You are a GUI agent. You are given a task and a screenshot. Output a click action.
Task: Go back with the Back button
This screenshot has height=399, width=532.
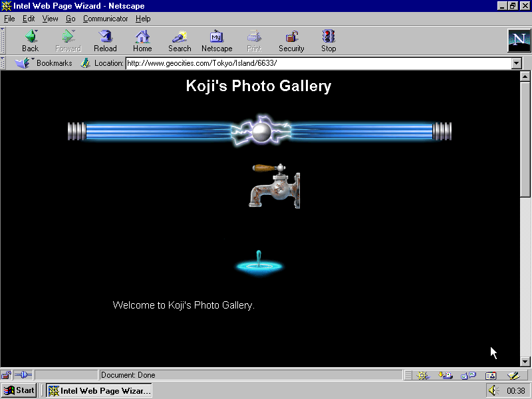coord(30,41)
